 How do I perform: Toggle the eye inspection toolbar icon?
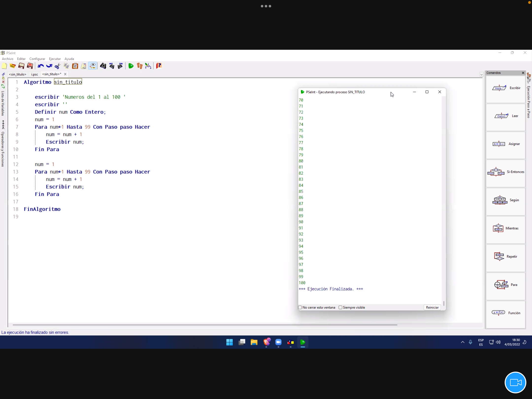coord(92,66)
